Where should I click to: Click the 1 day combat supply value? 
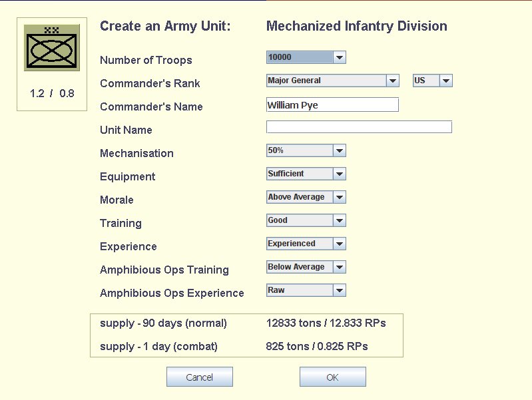(x=317, y=347)
